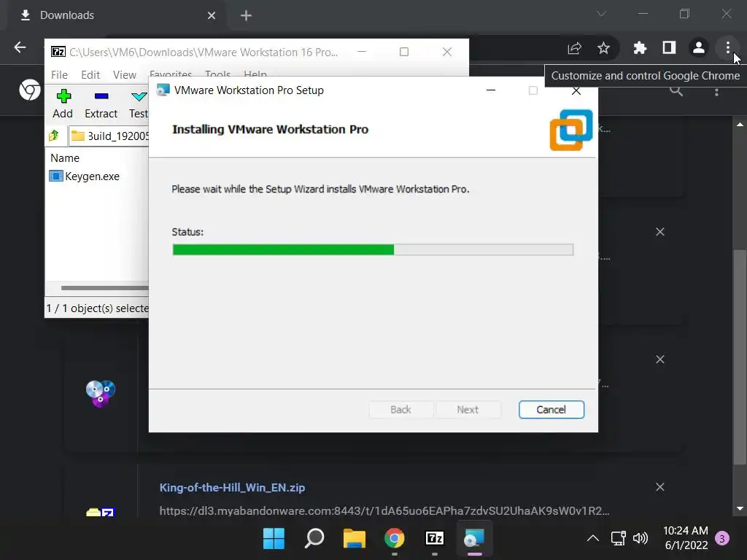
Task: Click the VMware installation progress bar
Action: pyautogui.click(x=373, y=249)
